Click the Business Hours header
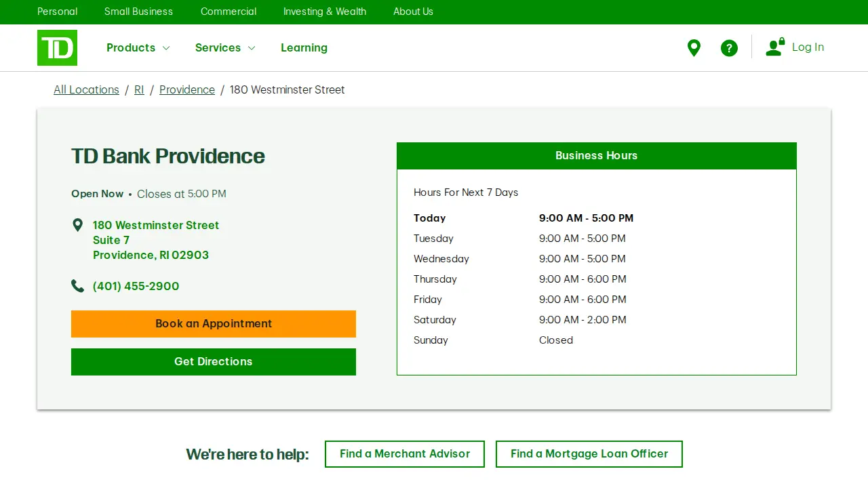This screenshot has width=868, height=488. [x=597, y=156]
